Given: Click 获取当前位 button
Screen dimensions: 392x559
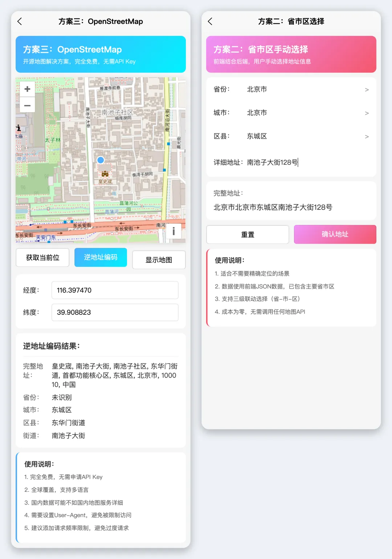Looking at the screenshot, I should coord(42,258).
